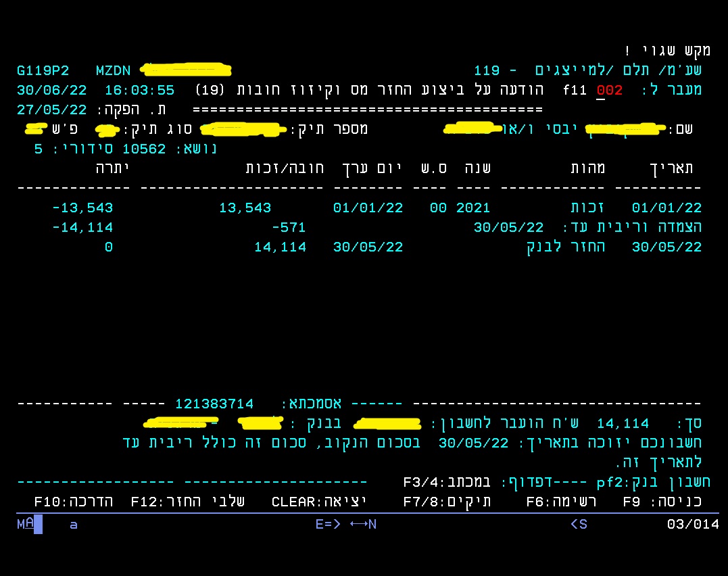This screenshot has height=576, width=728.
Task: Select F12 שלבי החזר option
Action: [187, 502]
